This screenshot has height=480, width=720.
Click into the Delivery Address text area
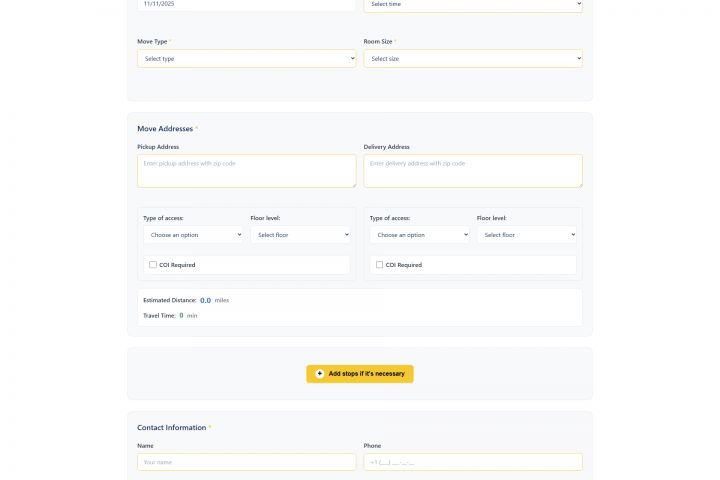click(x=472, y=170)
